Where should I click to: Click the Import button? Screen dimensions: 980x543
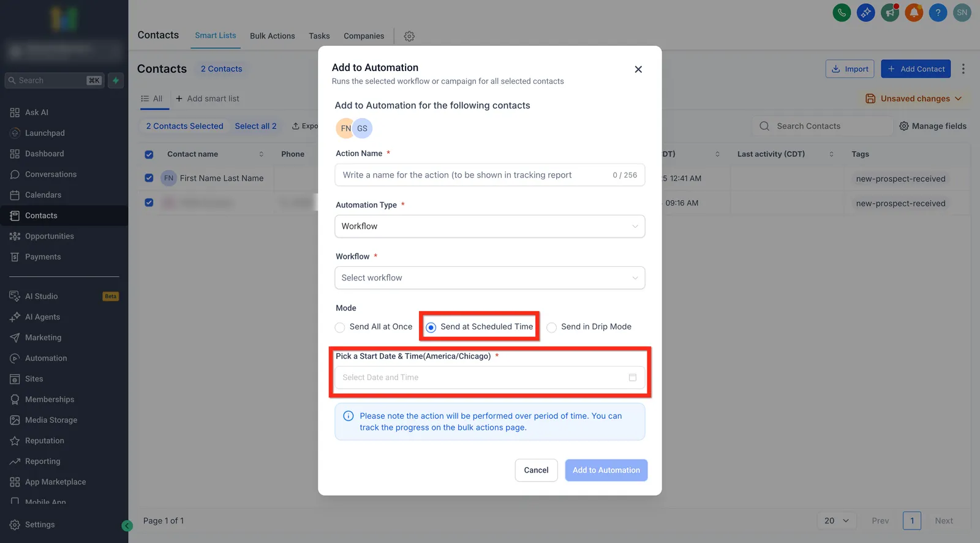pos(850,69)
